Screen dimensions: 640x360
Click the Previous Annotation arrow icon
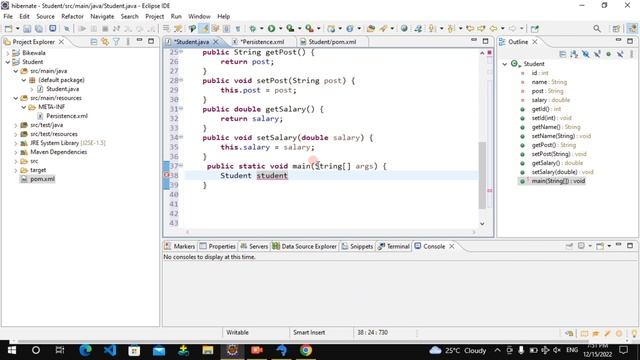coord(451,29)
